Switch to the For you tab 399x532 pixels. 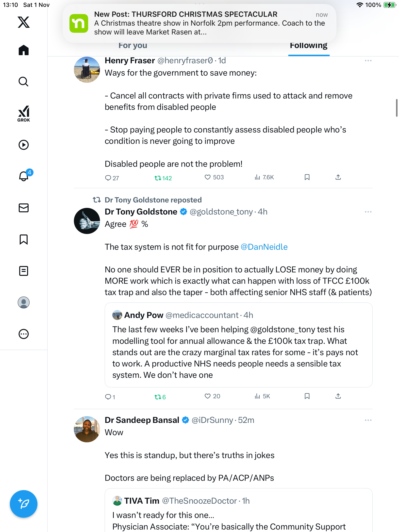(x=133, y=46)
